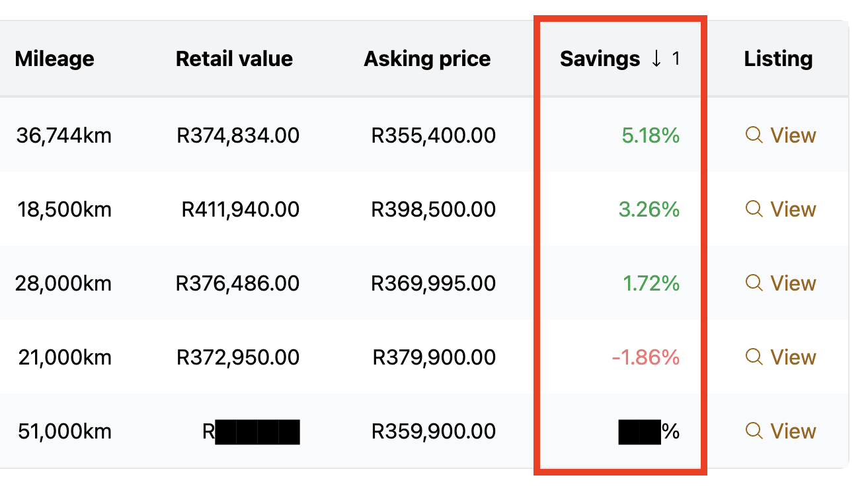
Task: Click the magnifier icon in the 21,000km row
Action: pos(754,357)
